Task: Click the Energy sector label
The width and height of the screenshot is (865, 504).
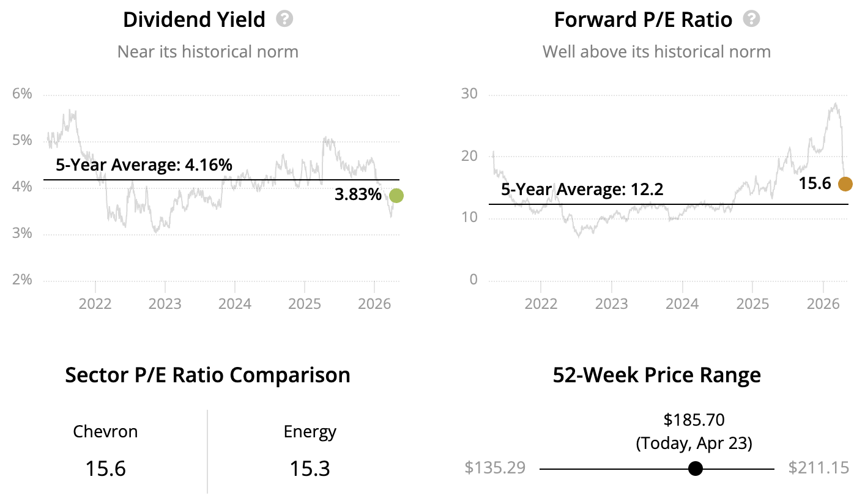Action: pyautogui.click(x=310, y=432)
